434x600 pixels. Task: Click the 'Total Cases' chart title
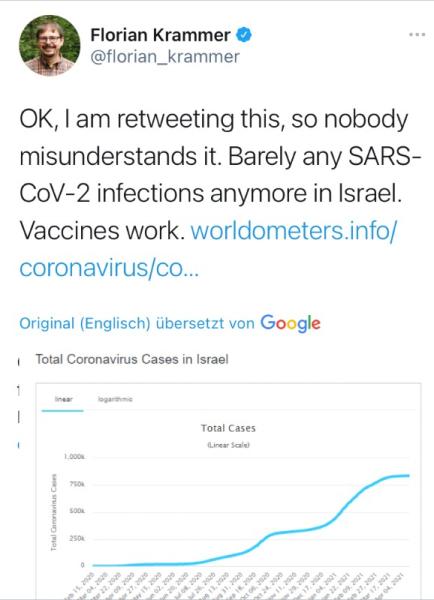(x=228, y=428)
